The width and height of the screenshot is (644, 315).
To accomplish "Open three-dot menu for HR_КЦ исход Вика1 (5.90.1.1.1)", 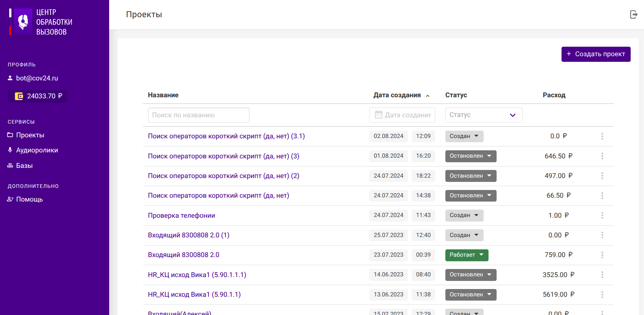I will 602,275.
